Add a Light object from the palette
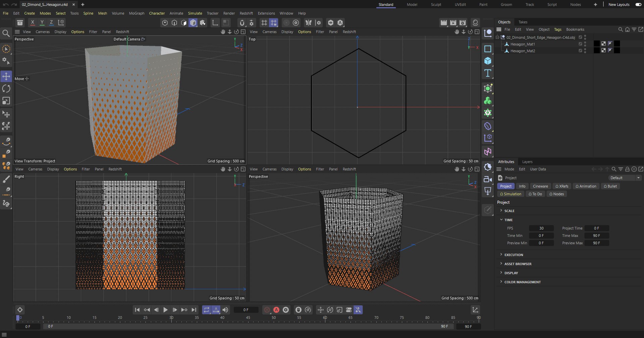The width and height of the screenshot is (644, 338). (x=488, y=191)
